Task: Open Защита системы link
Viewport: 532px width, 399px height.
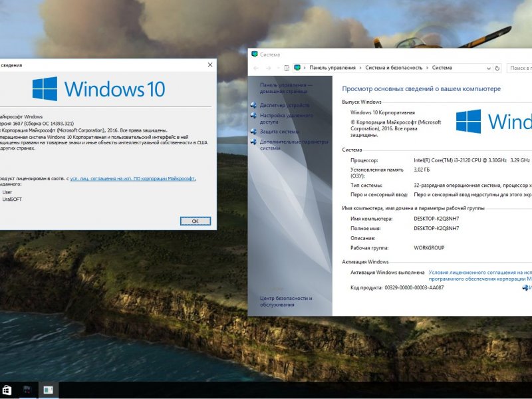Action: tap(279, 132)
